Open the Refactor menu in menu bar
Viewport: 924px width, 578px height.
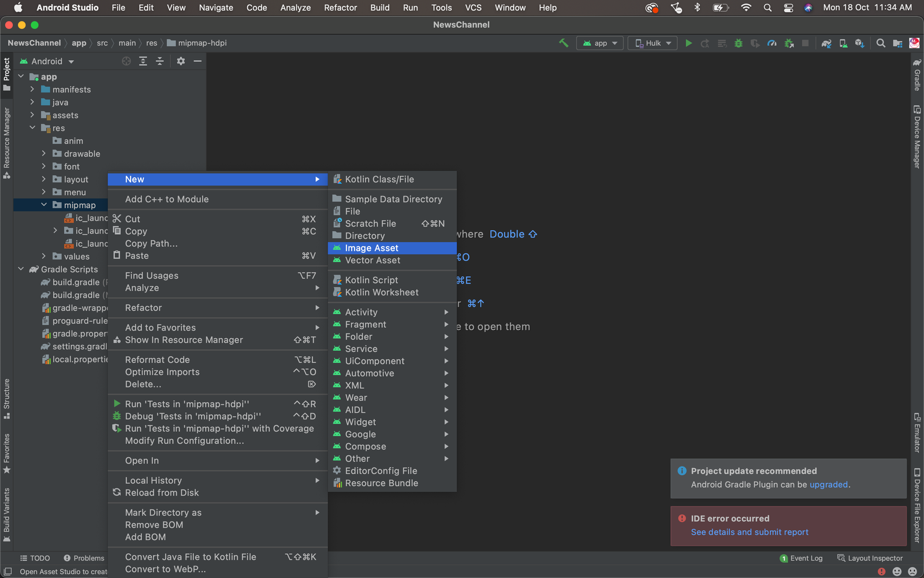pyautogui.click(x=340, y=8)
